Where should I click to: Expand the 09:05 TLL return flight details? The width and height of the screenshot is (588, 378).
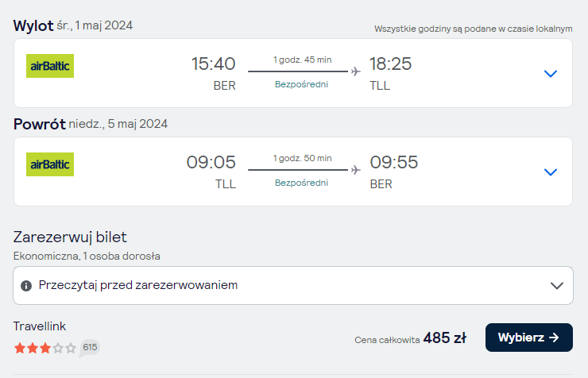tap(551, 172)
